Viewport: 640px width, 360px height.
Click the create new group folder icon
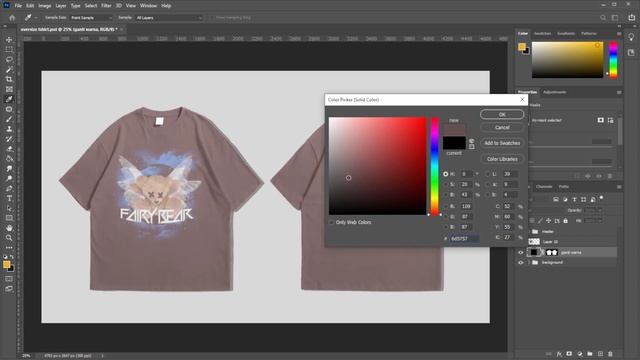(590, 354)
